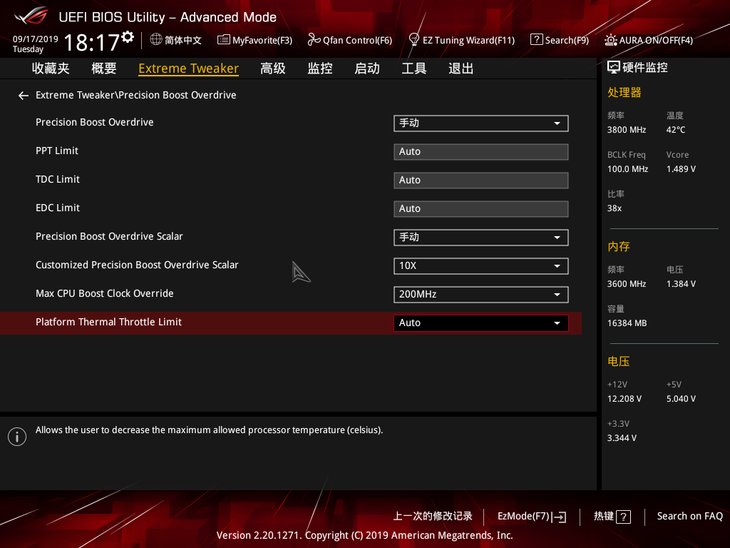
Task: Click the Precision Boost Overdrive Scalar label
Action: coord(109,237)
